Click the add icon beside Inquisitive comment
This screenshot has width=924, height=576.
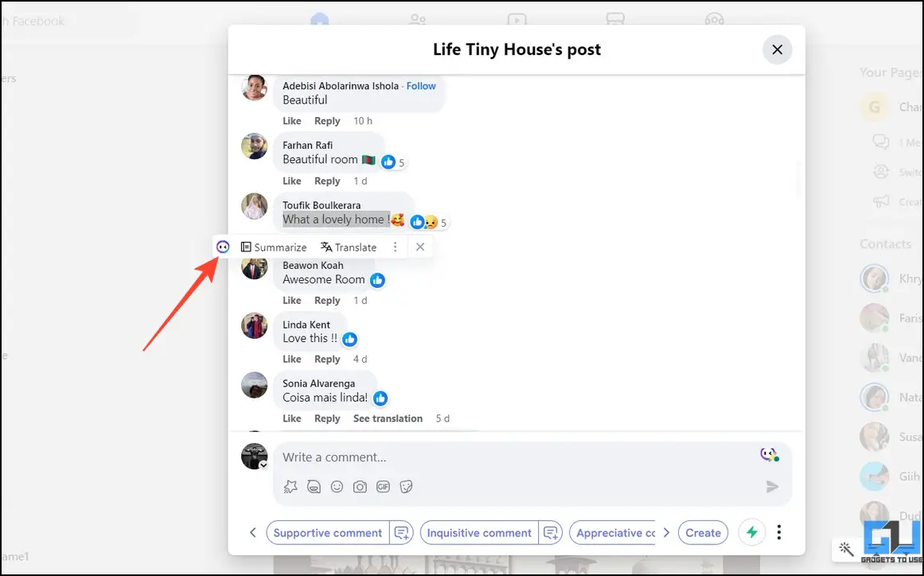(551, 532)
